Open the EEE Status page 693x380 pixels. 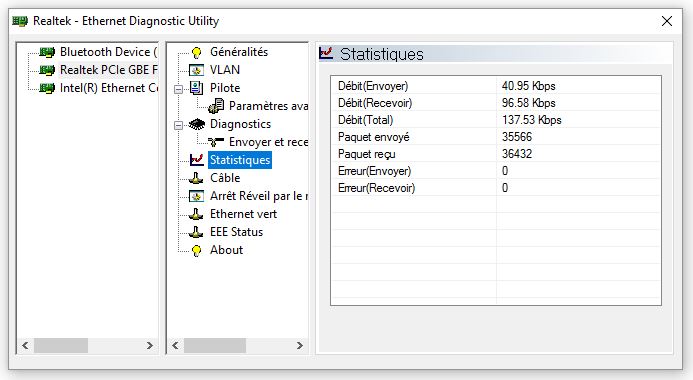click(x=236, y=232)
